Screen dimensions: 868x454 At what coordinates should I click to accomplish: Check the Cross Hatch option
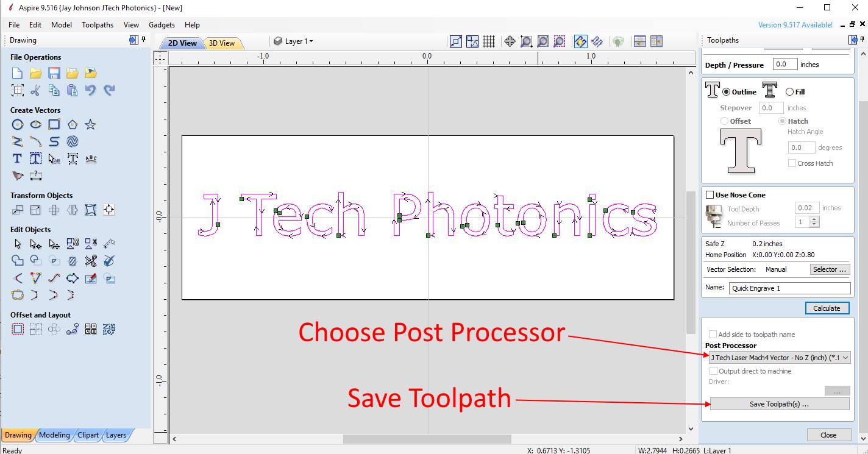click(792, 163)
